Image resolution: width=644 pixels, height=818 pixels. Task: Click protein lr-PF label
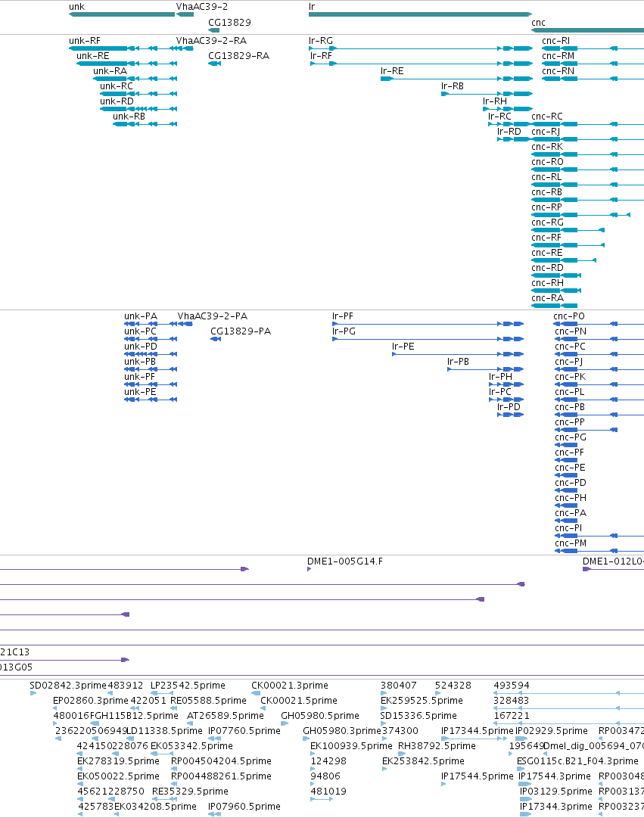tap(343, 316)
